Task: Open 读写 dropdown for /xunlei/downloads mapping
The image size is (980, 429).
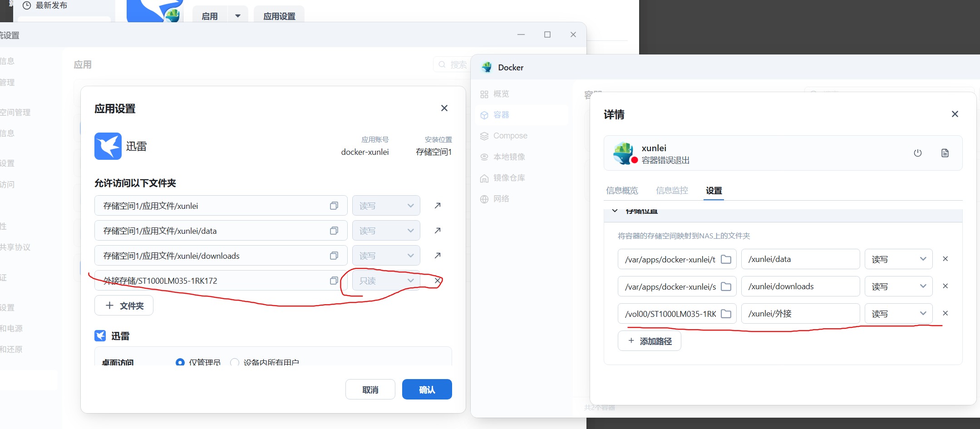Action: [899, 286]
